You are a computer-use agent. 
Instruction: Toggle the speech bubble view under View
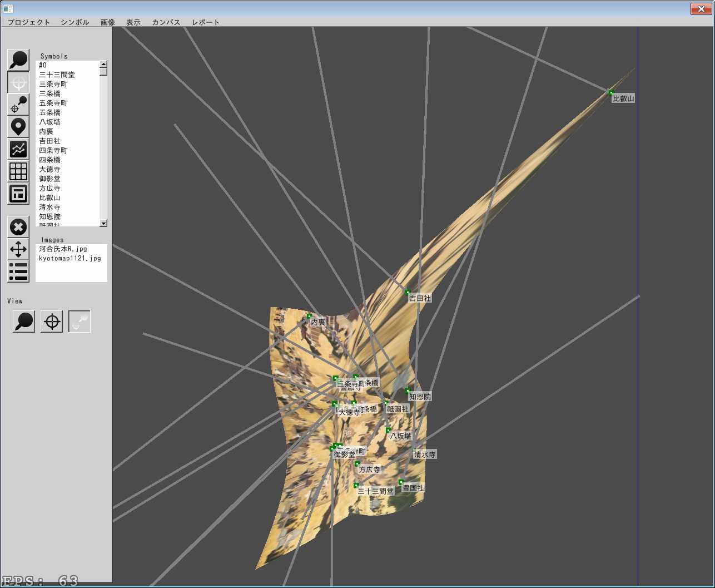click(24, 322)
